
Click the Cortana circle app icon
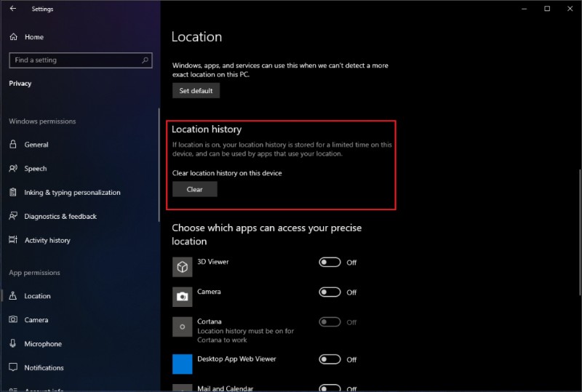[183, 327]
